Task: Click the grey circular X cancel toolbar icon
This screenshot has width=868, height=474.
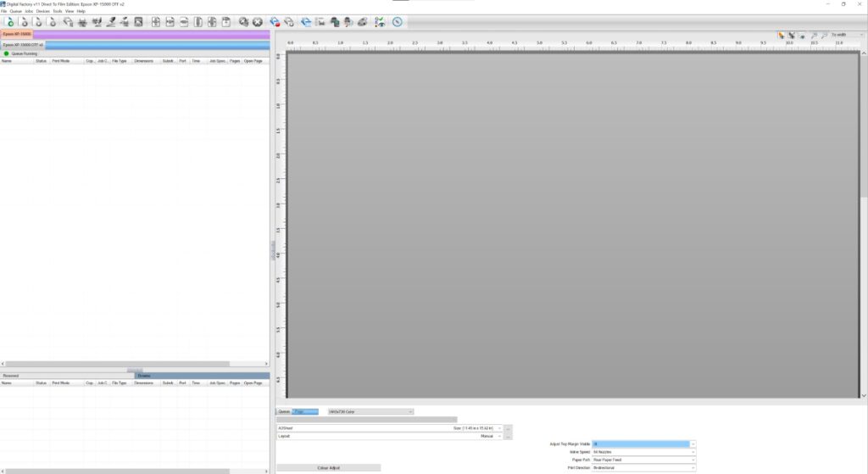Action: [x=258, y=22]
